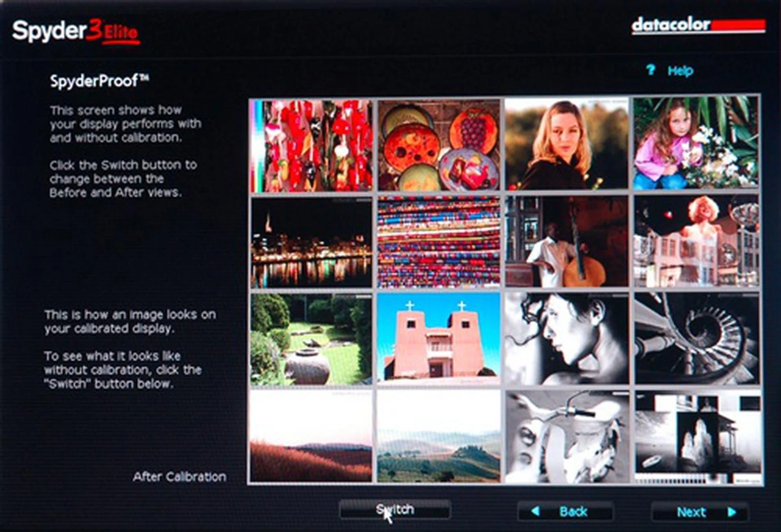Open the blonde woman portrait thumbnail
Screen dimensions: 781x532
pos(566,144)
